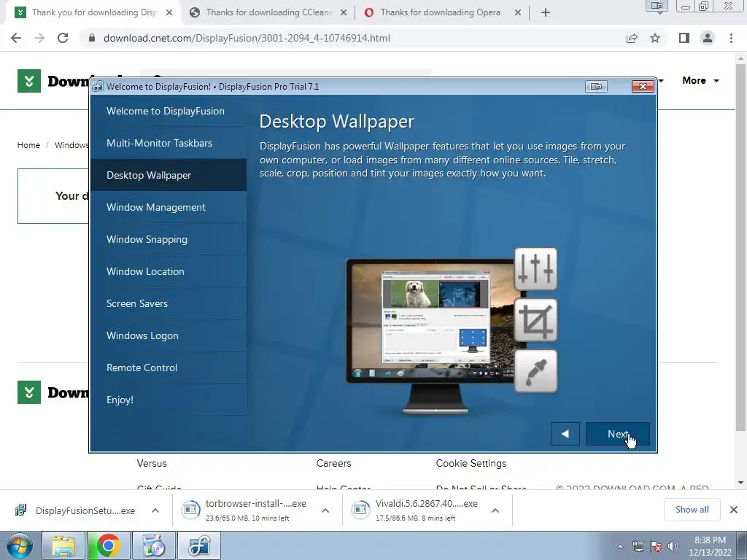Close the CCleaner browser tab
This screenshot has width=747, height=560.
[x=344, y=13]
